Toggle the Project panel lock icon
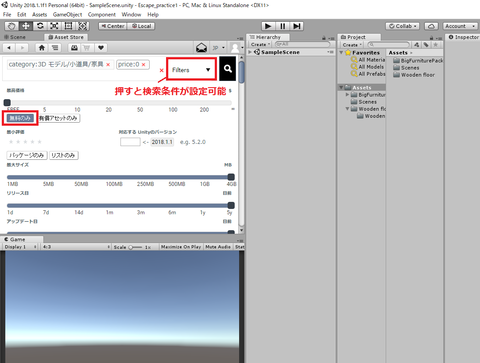The image size is (480, 363). tap(431, 38)
